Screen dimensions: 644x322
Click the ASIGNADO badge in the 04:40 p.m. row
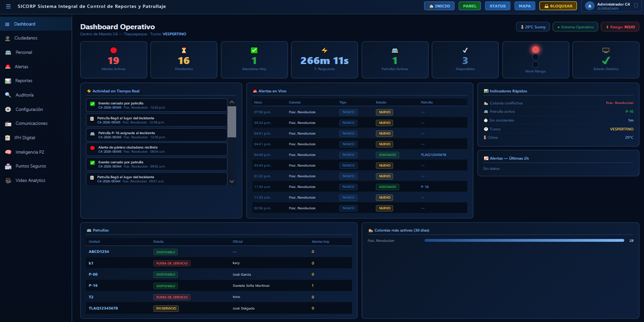(387, 155)
